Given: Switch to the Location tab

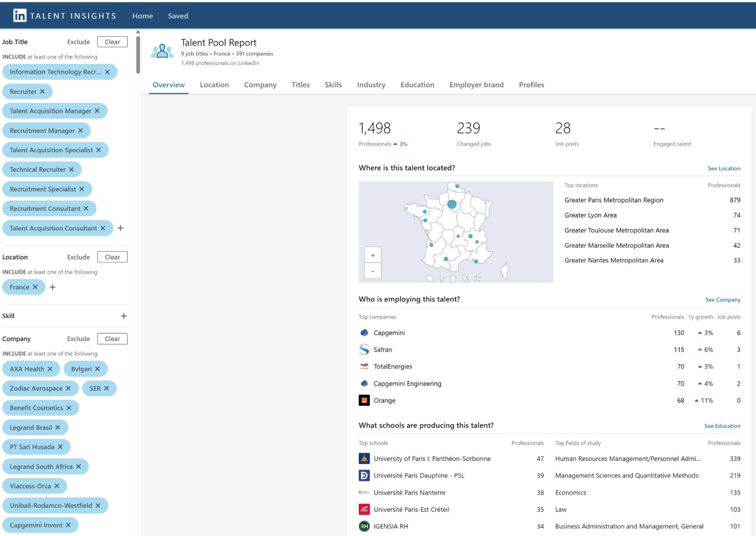Looking at the screenshot, I should click(x=214, y=85).
